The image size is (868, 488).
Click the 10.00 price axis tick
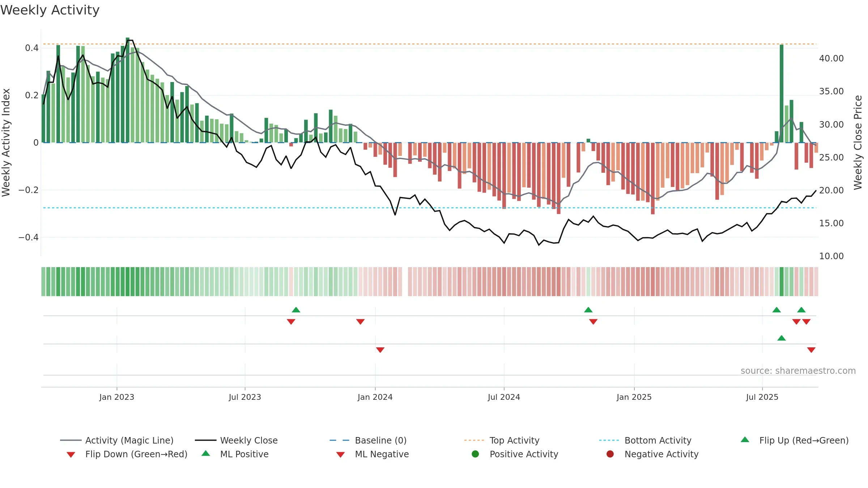click(x=831, y=256)
